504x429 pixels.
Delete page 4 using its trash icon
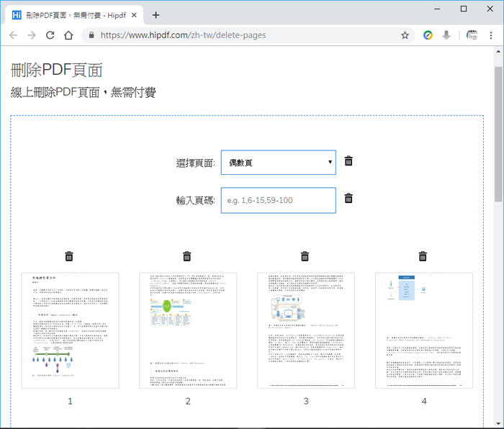(423, 256)
